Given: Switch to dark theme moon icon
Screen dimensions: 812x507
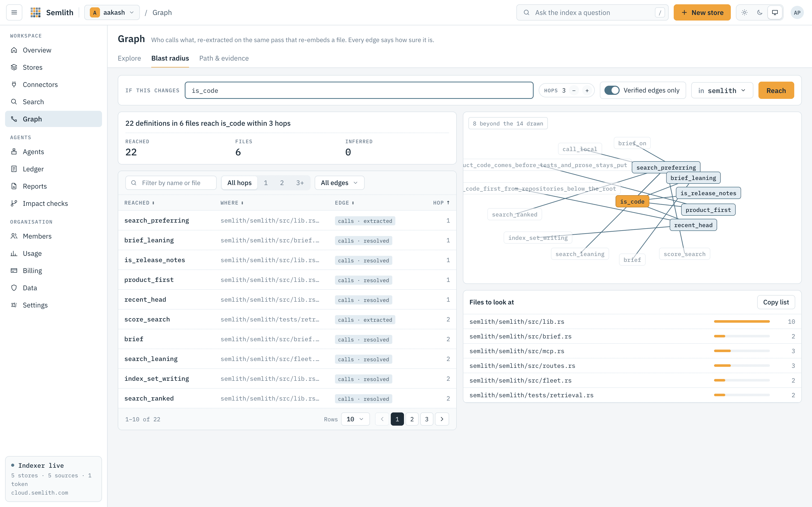Looking at the screenshot, I should [x=760, y=12].
